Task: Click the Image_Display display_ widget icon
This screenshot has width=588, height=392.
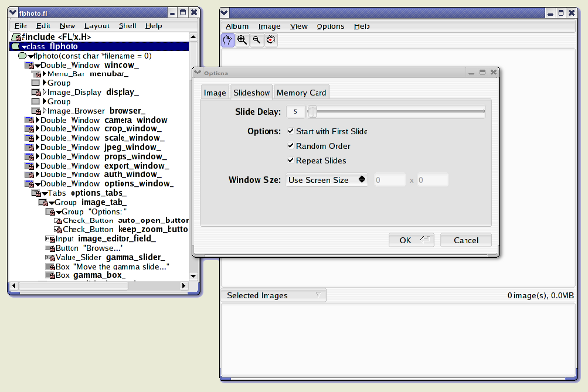Action: tap(36, 92)
